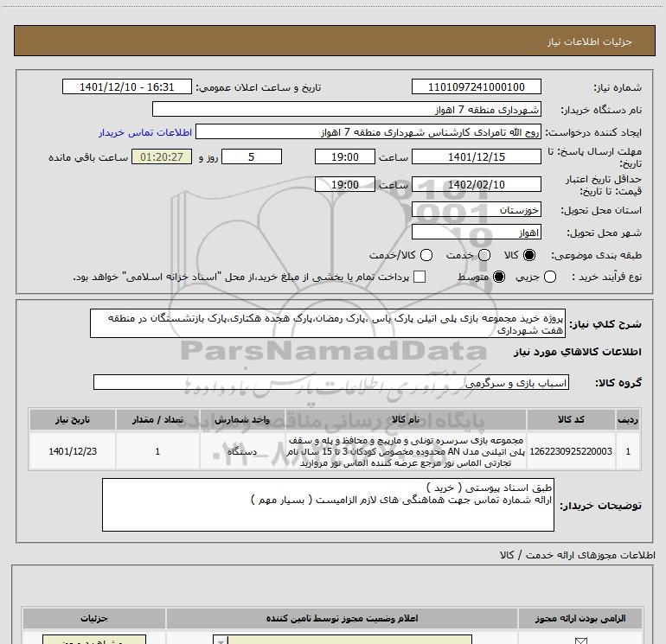Screen dimensions: 666x644
Task: Click the نام کالا column header
Action: pyautogui.click(x=406, y=419)
